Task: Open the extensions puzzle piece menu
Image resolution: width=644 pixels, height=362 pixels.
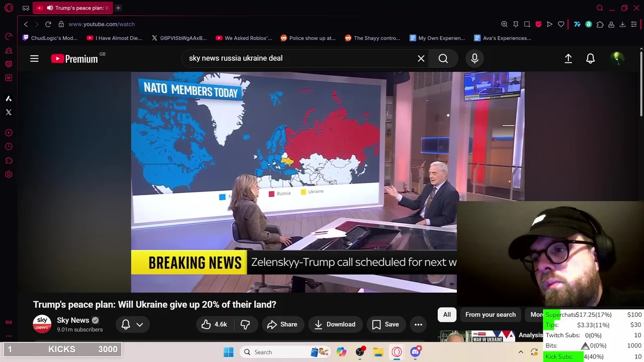Action: tap(600, 24)
